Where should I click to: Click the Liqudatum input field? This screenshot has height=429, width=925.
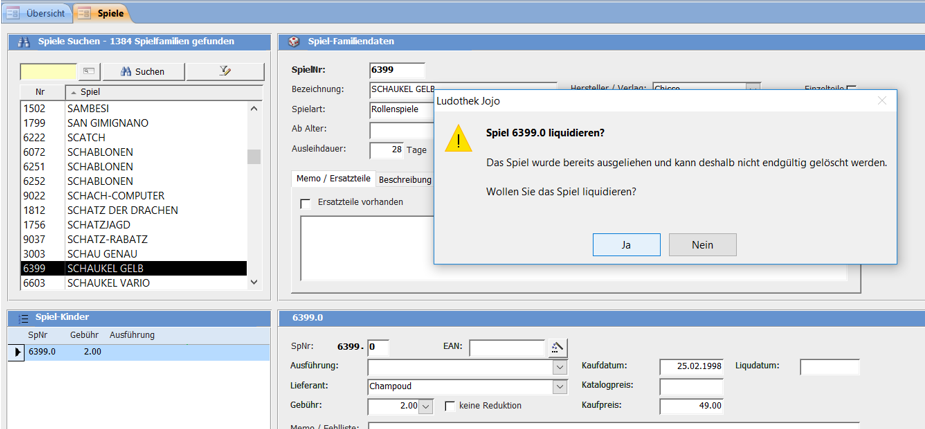(x=829, y=366)
